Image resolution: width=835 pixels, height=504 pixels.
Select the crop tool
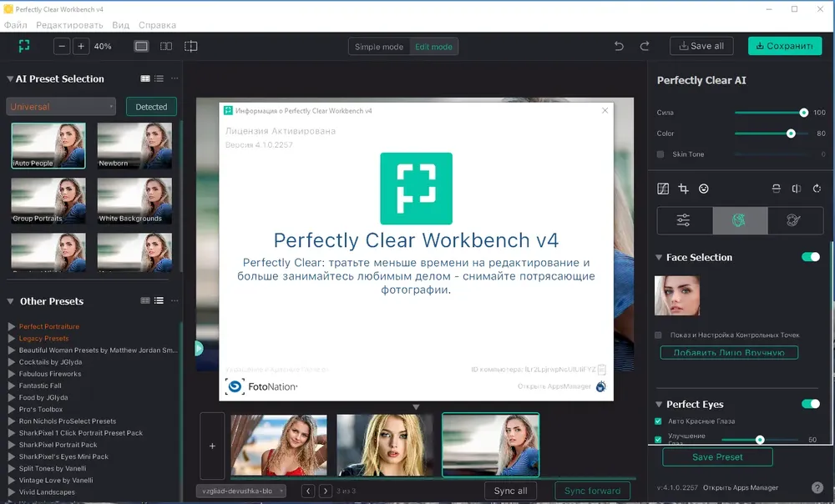point(683,189)
